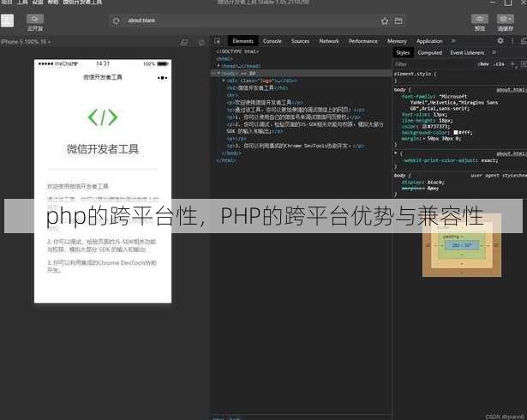527x420 pixels.
Task: Click the display: block declaration
Action: tap(423, 183)
